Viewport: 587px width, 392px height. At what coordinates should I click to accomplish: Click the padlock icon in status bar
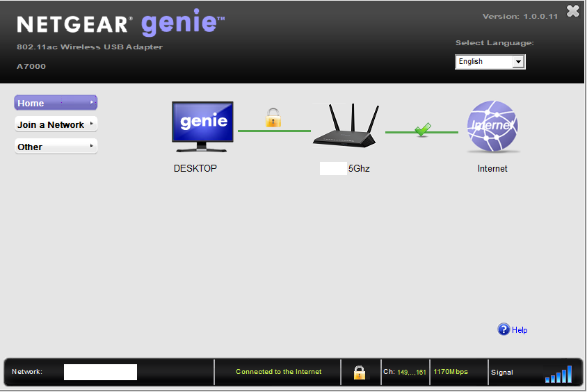[360, 372]
